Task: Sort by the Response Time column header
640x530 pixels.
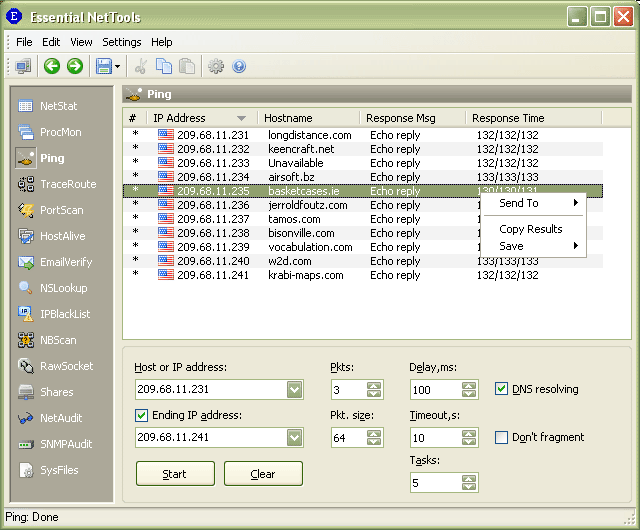Action: point(533,118)
